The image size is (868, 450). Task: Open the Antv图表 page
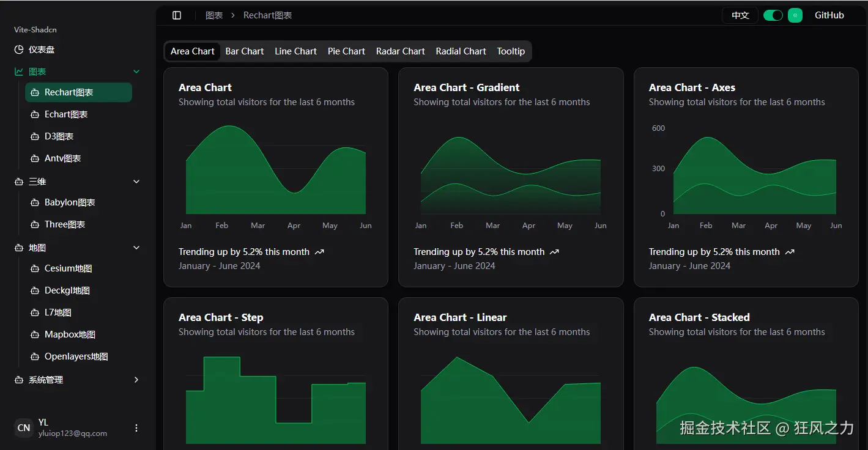(x=78, y=158)
